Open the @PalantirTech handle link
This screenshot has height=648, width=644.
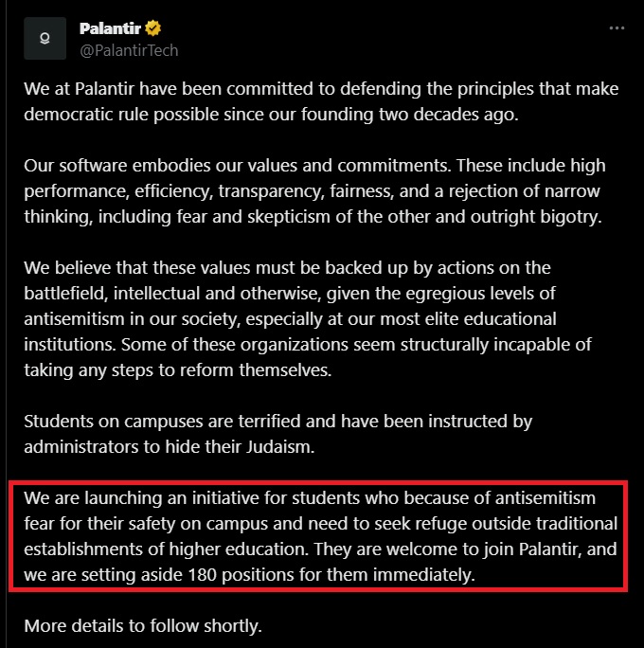click(x=129, y=50)
